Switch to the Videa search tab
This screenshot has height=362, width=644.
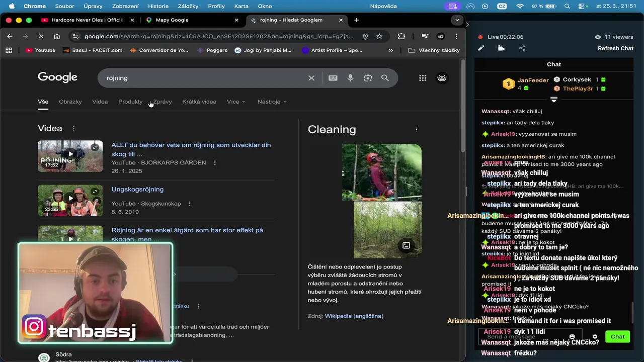coord(100,102)
